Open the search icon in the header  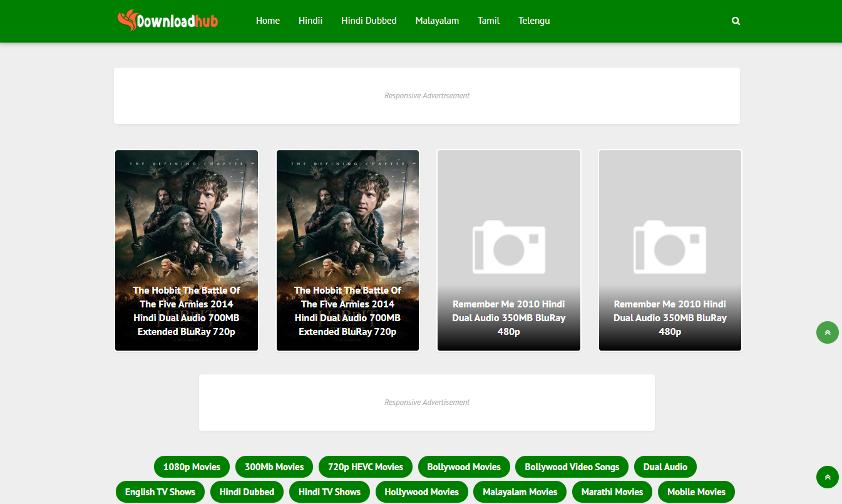pos(736,21)
